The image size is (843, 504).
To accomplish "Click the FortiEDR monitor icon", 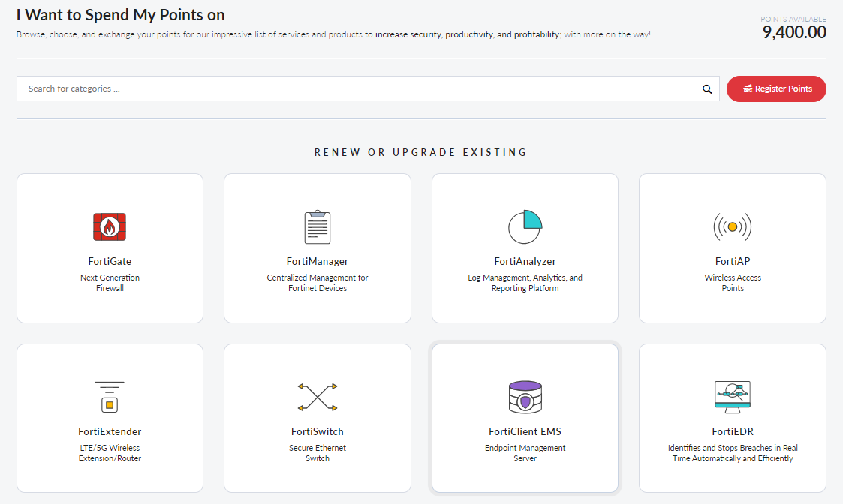I will 732,397.
